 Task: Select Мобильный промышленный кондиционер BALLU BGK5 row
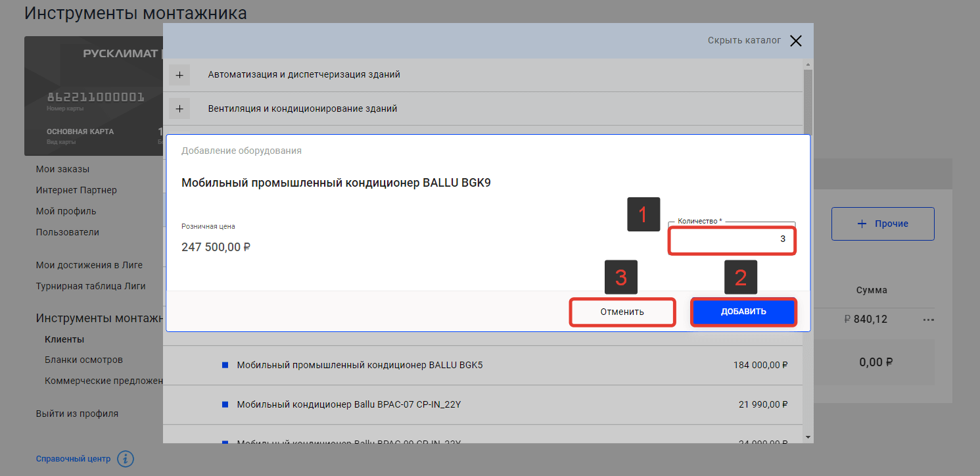pos(482,365)
